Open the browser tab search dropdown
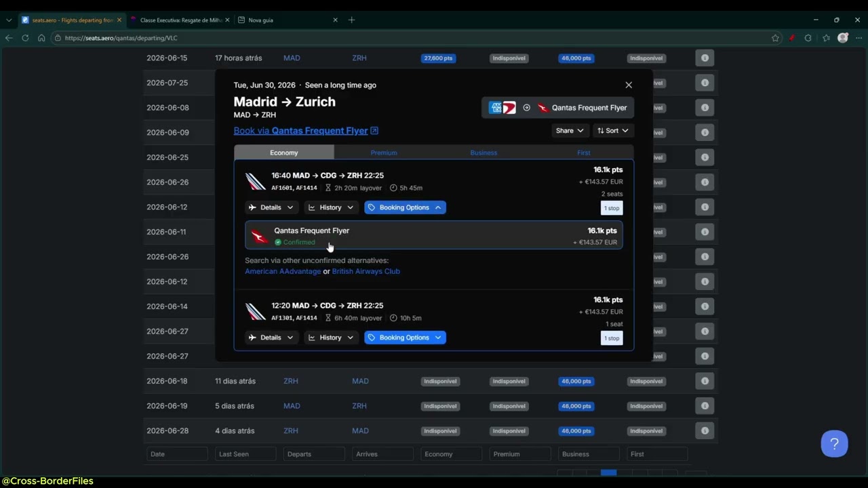Image resolution: width=868 pixels, height=488 pixels. tap(8, 20)
